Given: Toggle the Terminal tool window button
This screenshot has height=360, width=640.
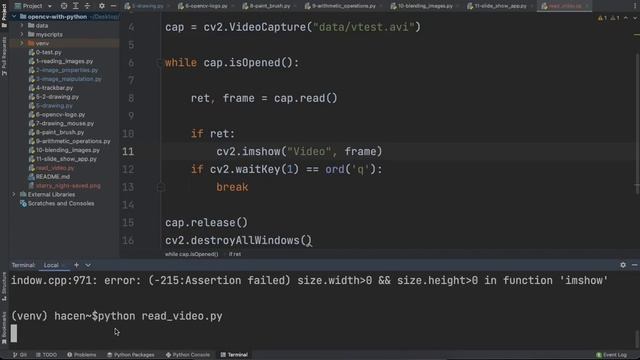Looking at the screenshot, I should (x=234, y=355).
